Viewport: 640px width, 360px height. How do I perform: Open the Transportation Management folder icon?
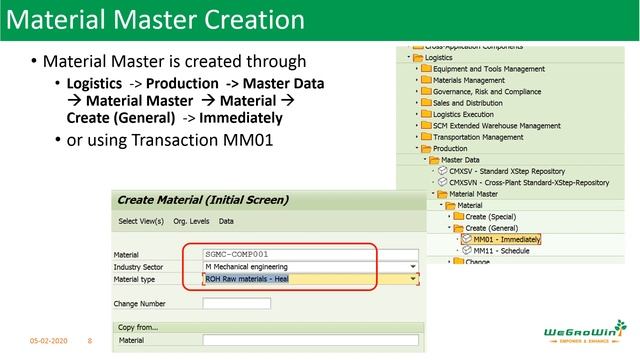(426, 137)
